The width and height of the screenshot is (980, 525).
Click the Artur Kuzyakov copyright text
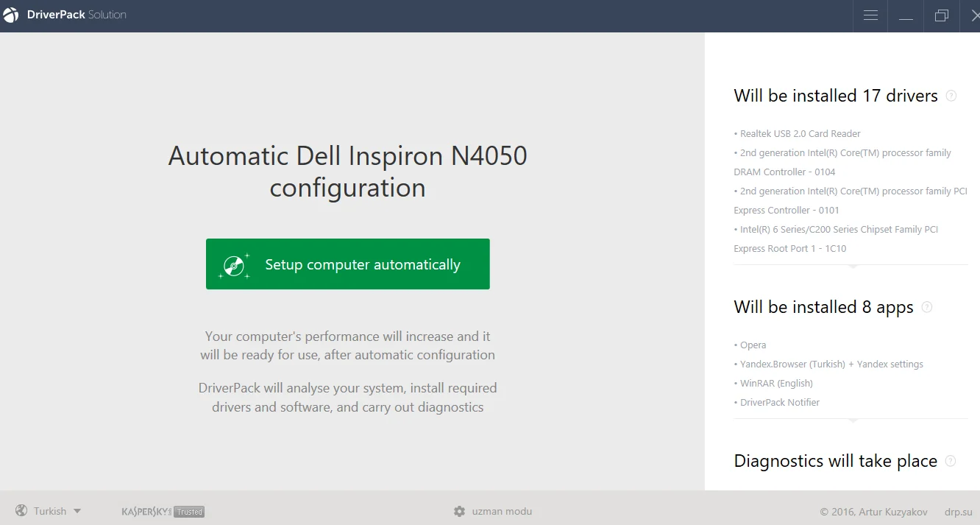click(873, 512)
